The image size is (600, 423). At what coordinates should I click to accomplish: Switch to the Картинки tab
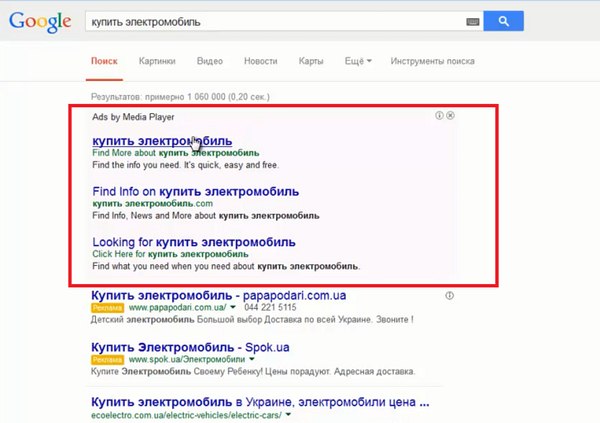pos(157,61)
